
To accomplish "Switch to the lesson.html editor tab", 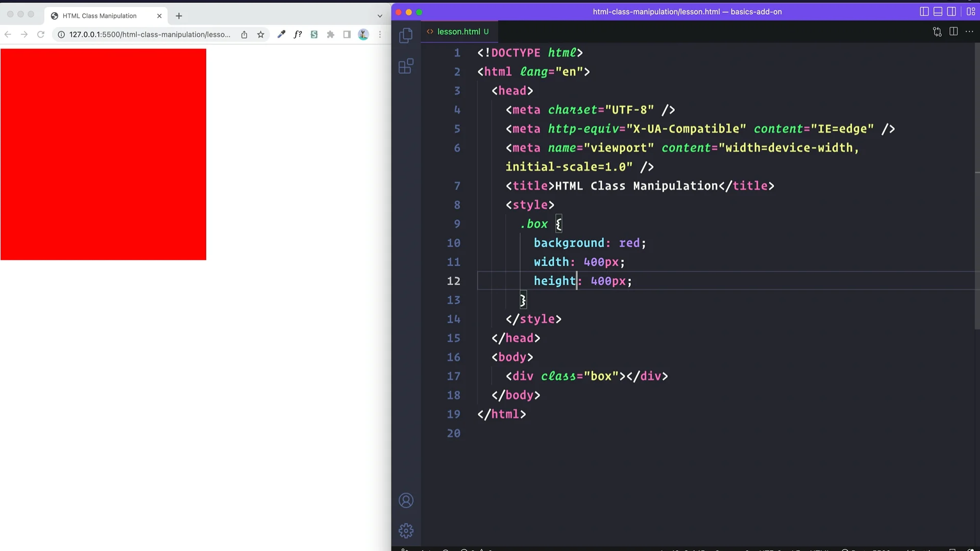I will coord(458,31).
